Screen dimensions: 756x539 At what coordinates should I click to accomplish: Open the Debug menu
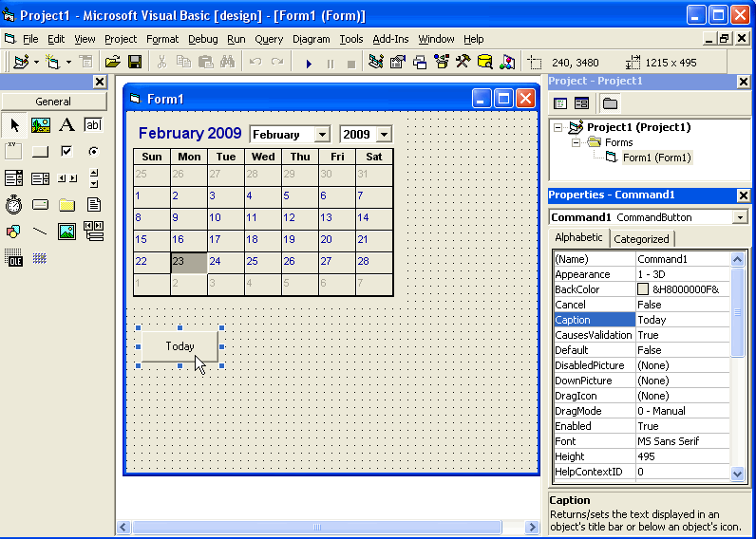click(x=203, y=39)
